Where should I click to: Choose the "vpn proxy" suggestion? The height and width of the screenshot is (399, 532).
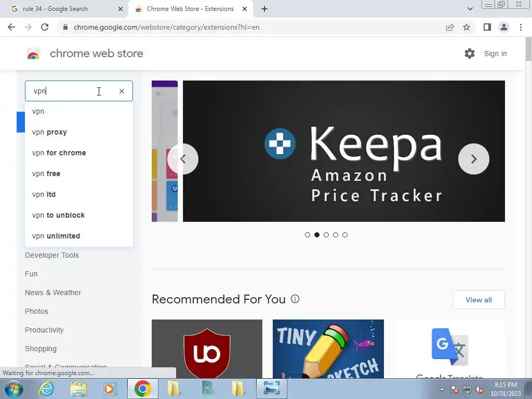pos(79,132)
